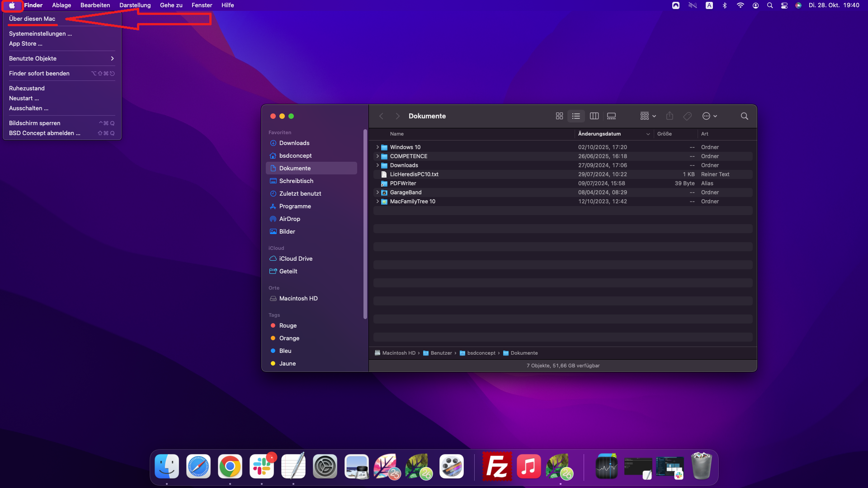Expand the GarageBand folder row
868x488 pixels.
click(377, 192)
